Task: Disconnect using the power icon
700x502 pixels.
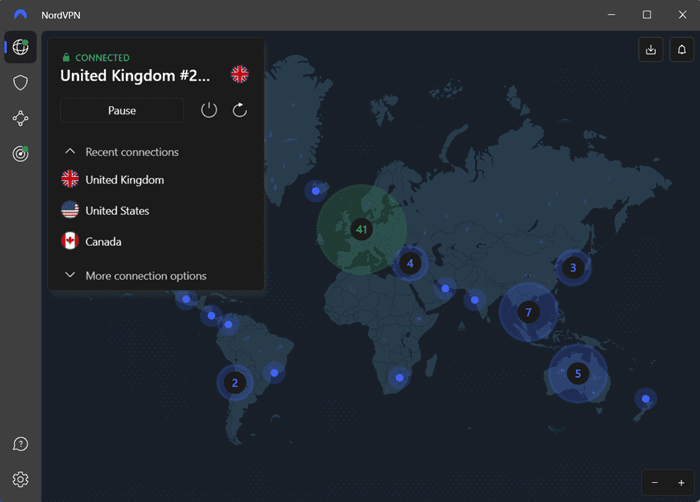Action: [209, 110]
